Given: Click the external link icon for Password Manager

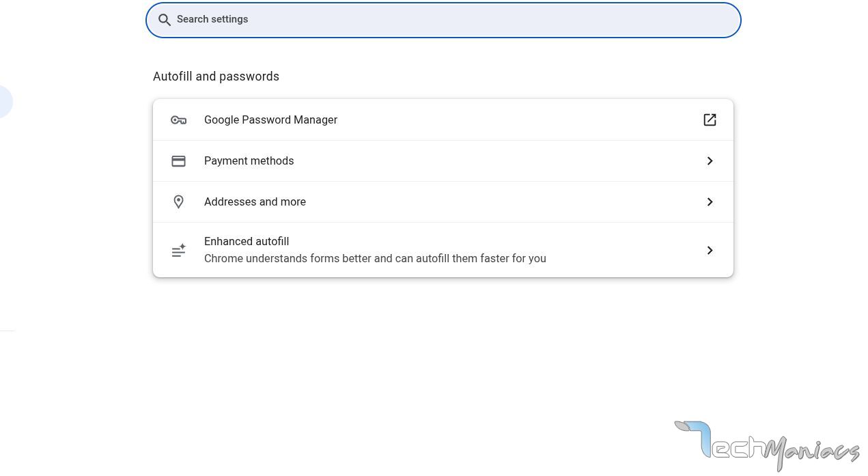Looking at the screenshot, I should (x=710, y=120).
